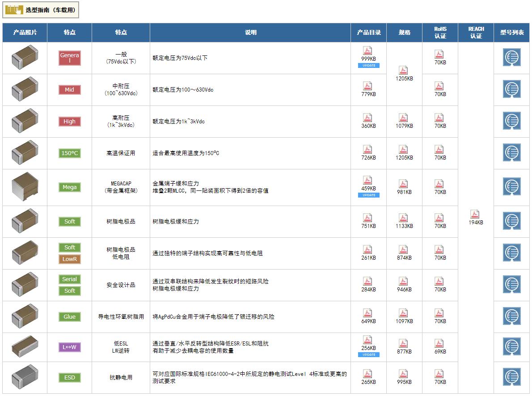The height and width of the screenshot is (396, 532).
Task: Open the 999KB product catalog PDF
Action: (367, 51)
